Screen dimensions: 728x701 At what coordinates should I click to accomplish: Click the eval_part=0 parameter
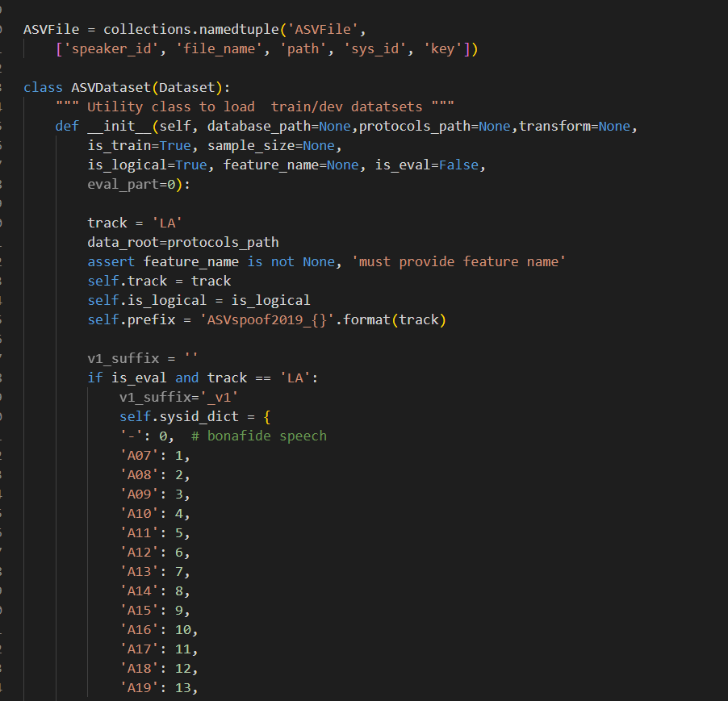(x=132, y=185)
